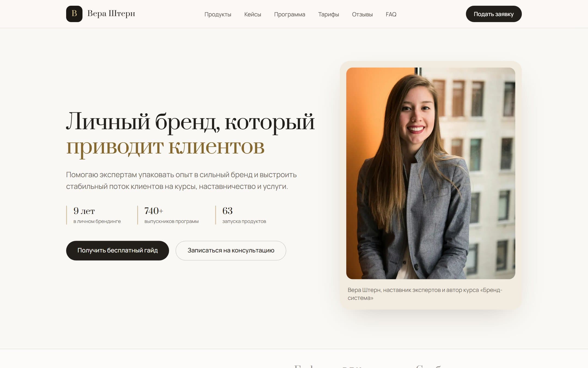Viewport: 588px width, 368px height.
Task: Click the Вера Штерн brand name
Action: point(111,14)
